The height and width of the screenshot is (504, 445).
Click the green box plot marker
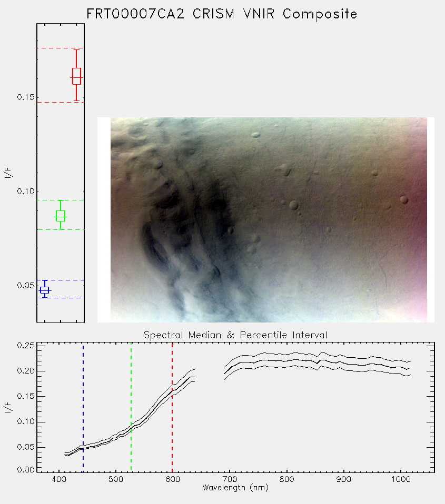tap(61, 216)
